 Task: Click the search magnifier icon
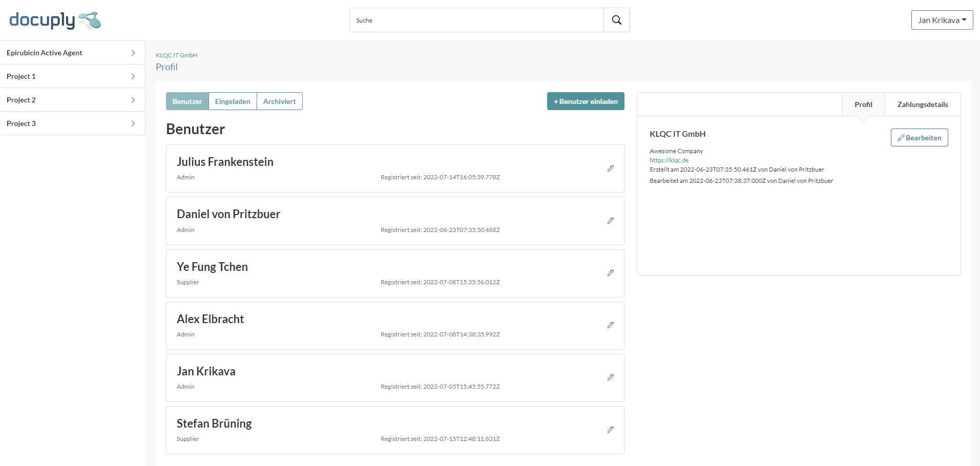(616, 20)
